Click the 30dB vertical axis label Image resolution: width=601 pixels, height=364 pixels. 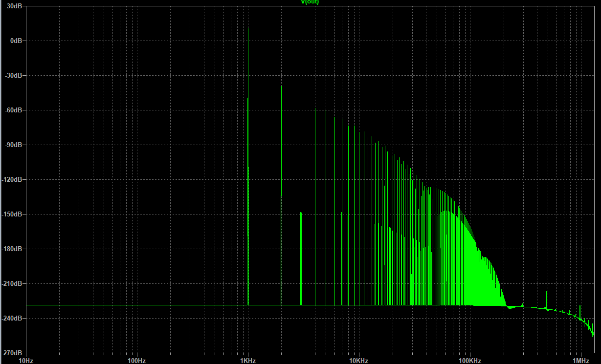coord(16,6)
